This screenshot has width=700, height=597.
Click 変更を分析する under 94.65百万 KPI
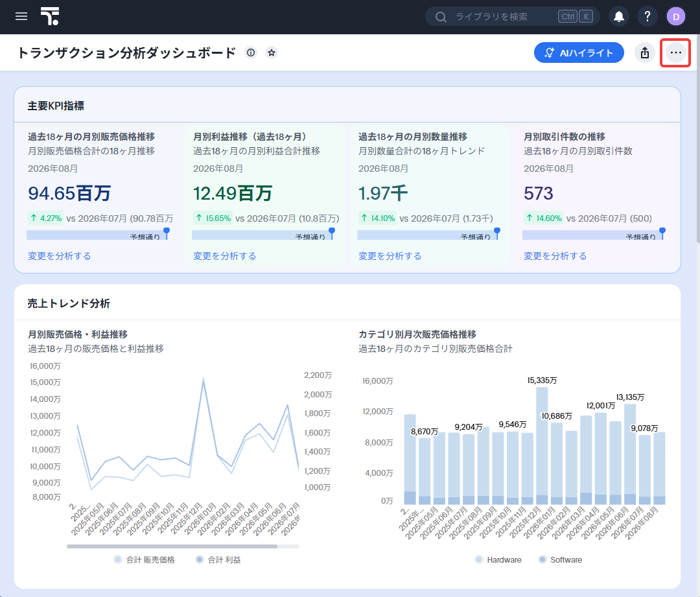(60, 256)
